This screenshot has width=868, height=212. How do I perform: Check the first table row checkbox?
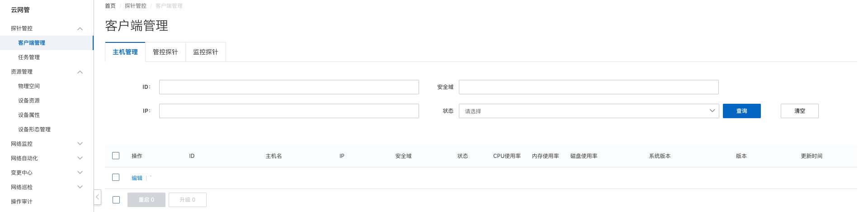pyautogui.click(x=116, y=177)
